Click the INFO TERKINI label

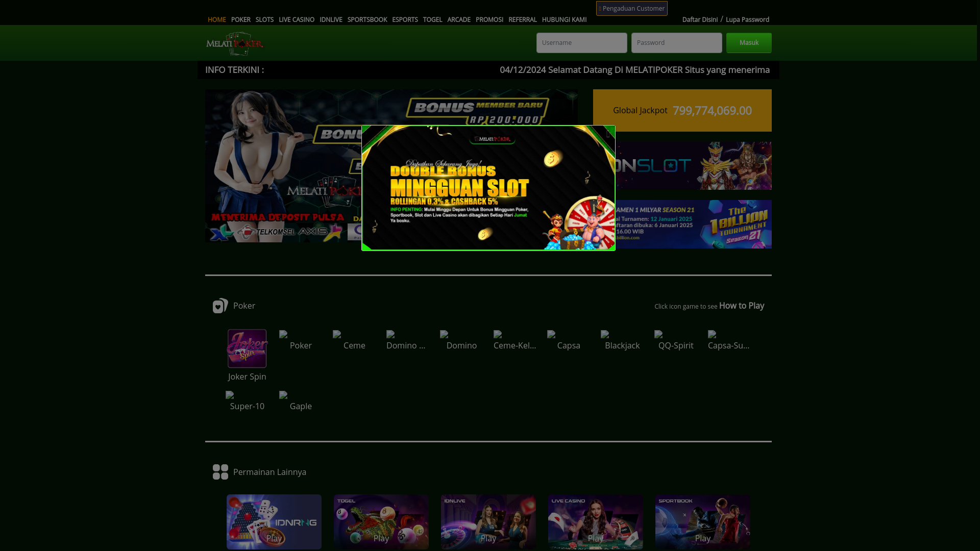(x=234, y=70)
